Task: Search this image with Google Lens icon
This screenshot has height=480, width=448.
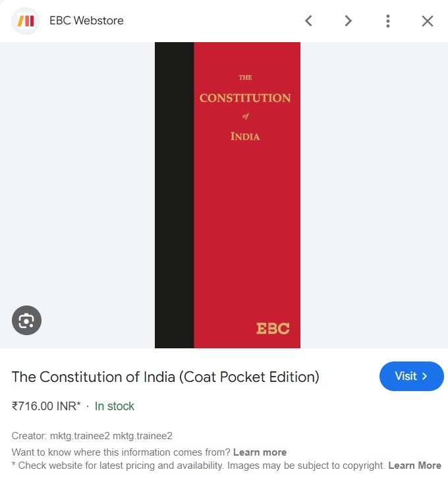Action: pos(26,320)
